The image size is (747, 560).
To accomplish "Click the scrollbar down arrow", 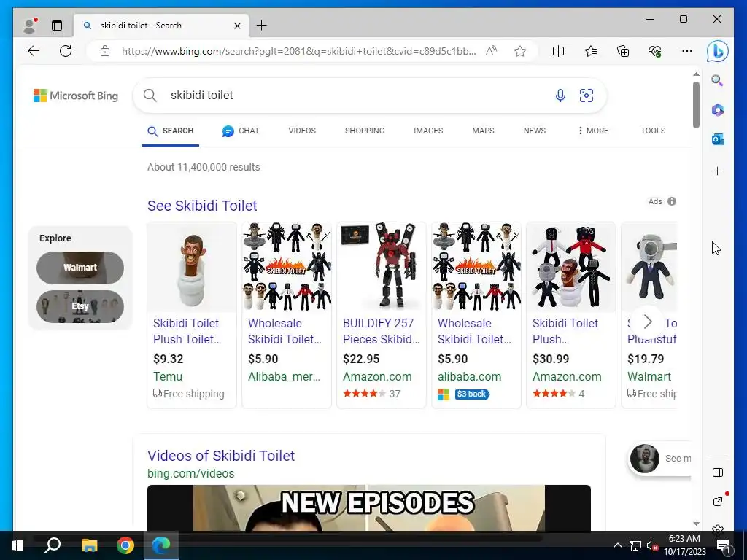I will [x=696, y=524].
